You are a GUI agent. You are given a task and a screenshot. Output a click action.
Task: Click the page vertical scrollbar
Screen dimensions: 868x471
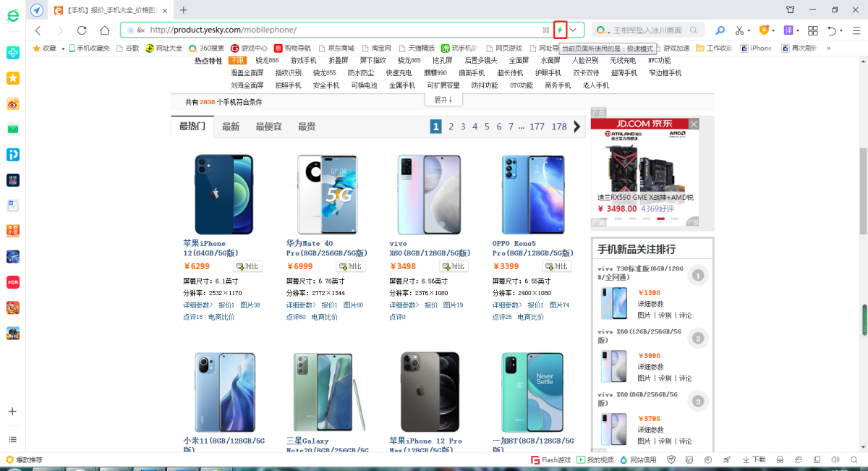pyautogui.click(x=863, y=191)
